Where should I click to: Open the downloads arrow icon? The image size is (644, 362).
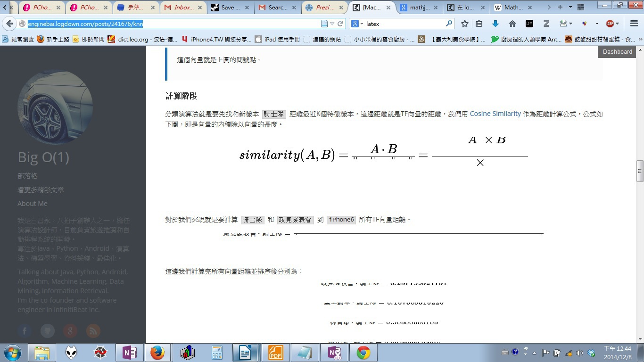(x=495, y=24)
